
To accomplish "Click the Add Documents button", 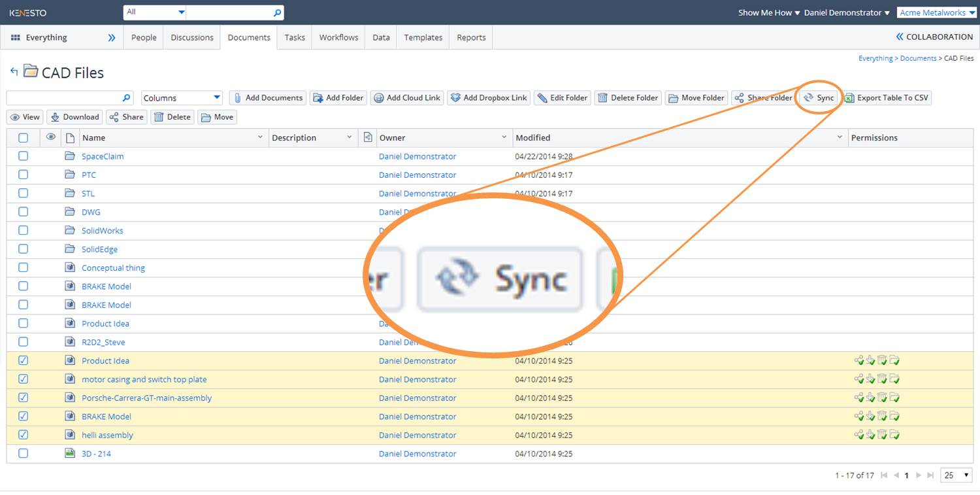I will pyautogui.click(x=267, y=97).
